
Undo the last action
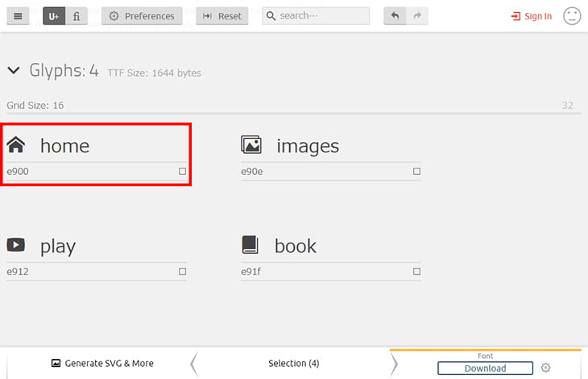(x=395, y=16)
